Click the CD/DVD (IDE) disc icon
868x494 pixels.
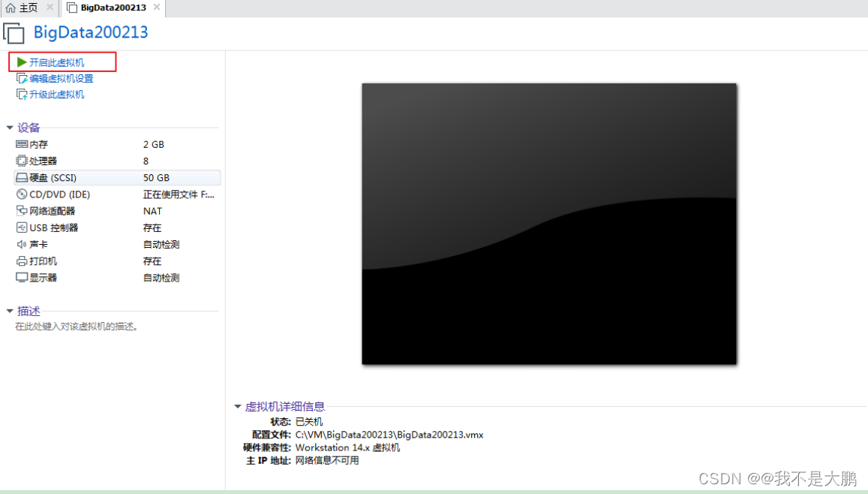(22, 194)
